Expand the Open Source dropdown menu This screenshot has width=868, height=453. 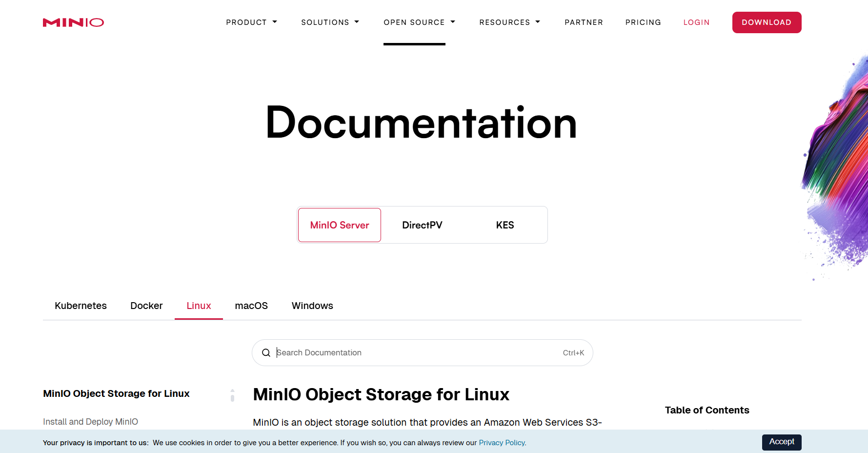tap(419, 22)
